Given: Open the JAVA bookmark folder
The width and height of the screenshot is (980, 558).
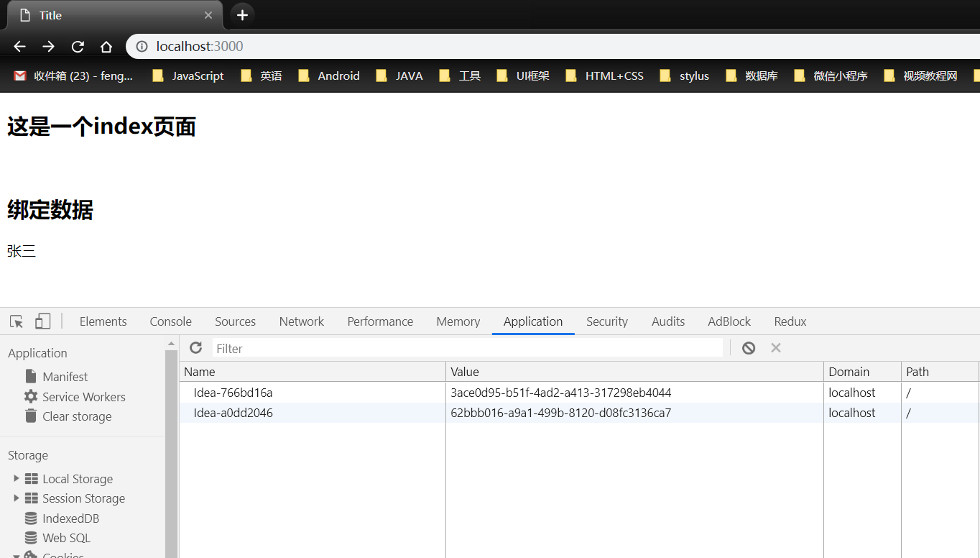Looking at the screenshot, I should click(399, 76).
